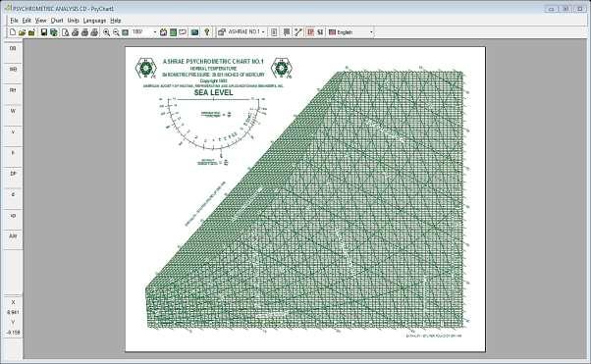Viewport: 591px width, 364px height.
Task: Click the report page icon
Action: click(274, 32)
